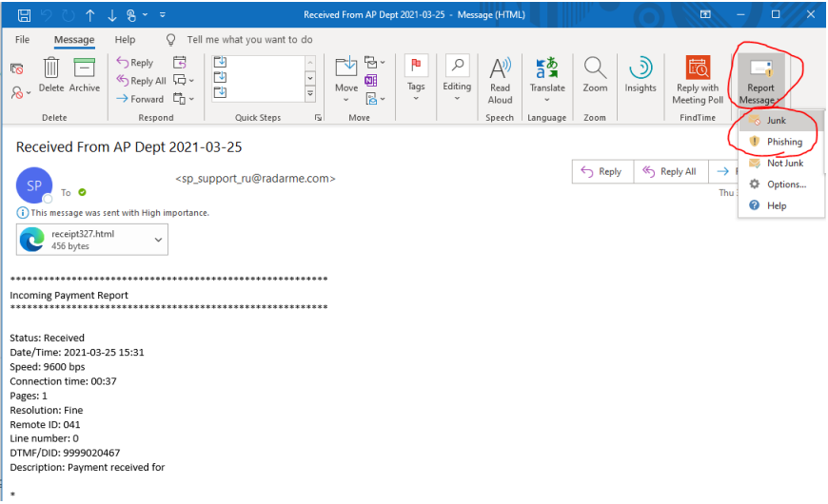Open Touch/Mouse mode dropdown arrow
Image resolution: width=828 pixels, height=504 pixels.
pos(146,15)
